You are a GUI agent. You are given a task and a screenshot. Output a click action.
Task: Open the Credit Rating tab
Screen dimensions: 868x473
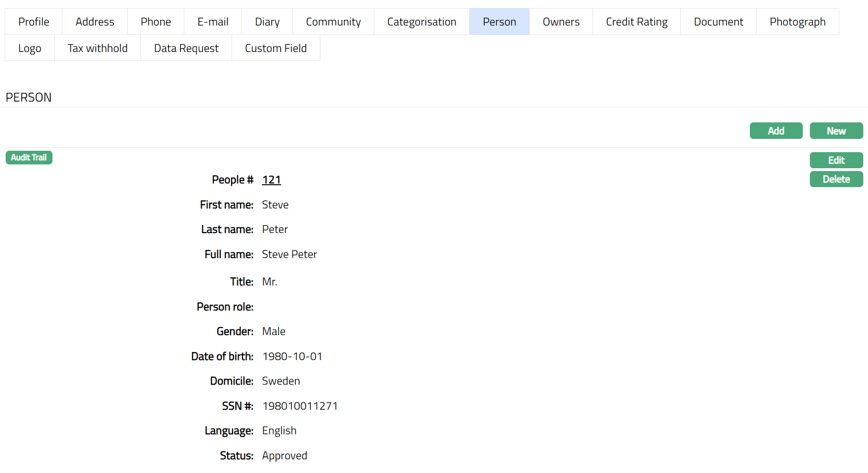click(636, 22)
